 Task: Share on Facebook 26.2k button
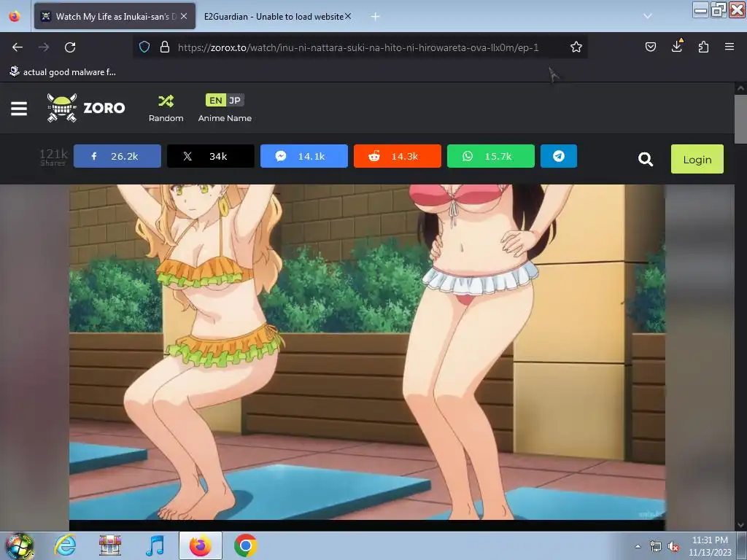click(117, 156)
